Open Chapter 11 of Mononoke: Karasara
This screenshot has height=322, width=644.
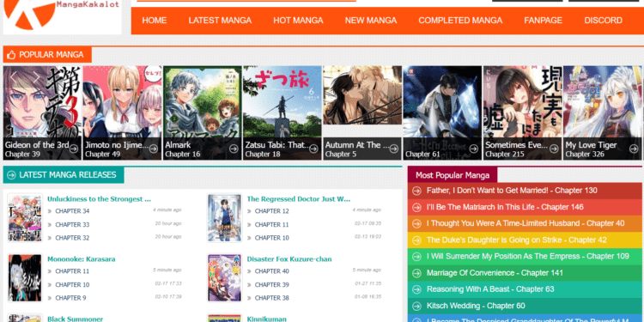point(72,271)
